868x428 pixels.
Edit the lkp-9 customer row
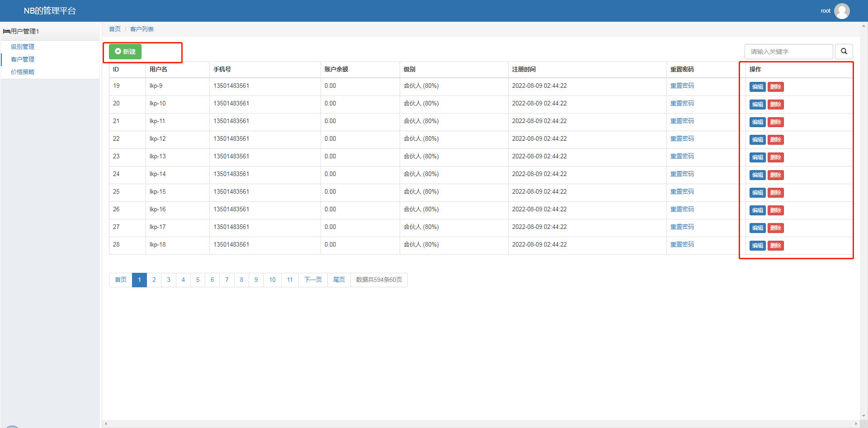coord(757,87)
